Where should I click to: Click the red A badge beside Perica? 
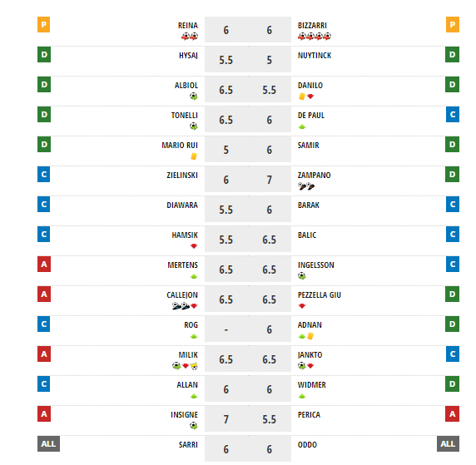pos(453,414)
